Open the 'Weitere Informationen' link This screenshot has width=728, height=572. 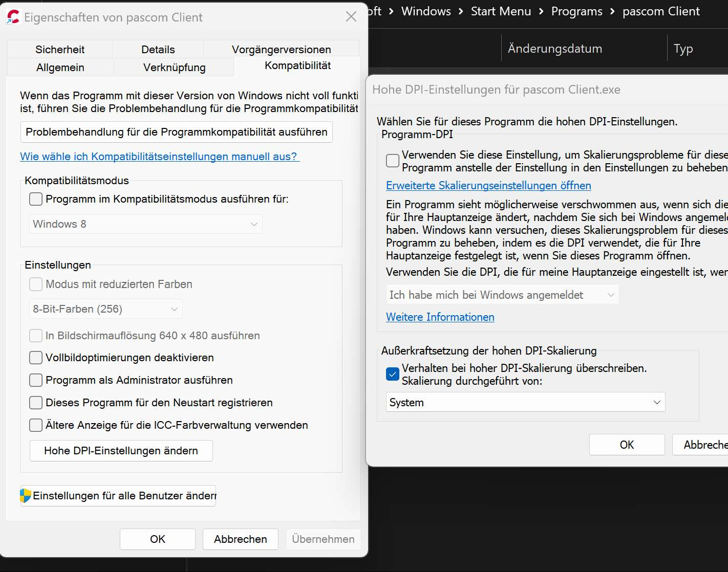click(440, 317)
